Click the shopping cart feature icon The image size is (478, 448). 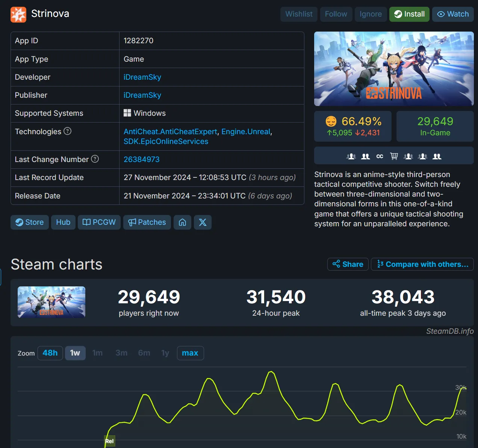click(x=394, y=156)
